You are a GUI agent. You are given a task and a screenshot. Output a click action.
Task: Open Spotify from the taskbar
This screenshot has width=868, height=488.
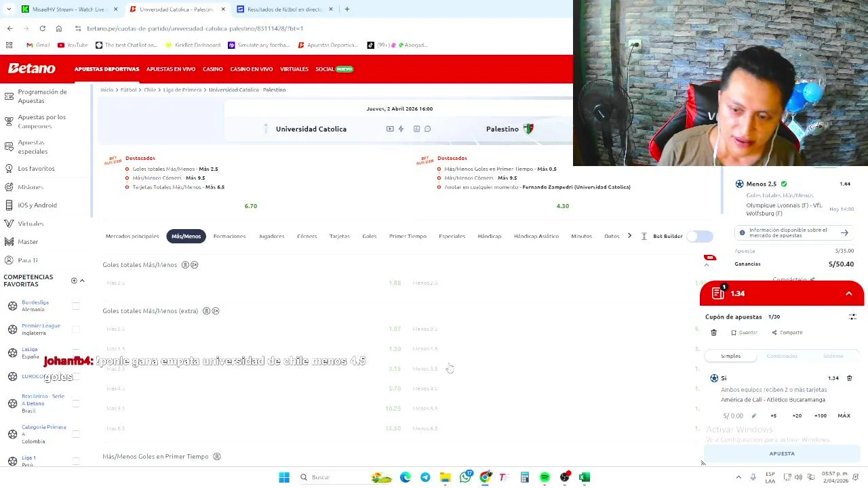click(x=545, y=477)
